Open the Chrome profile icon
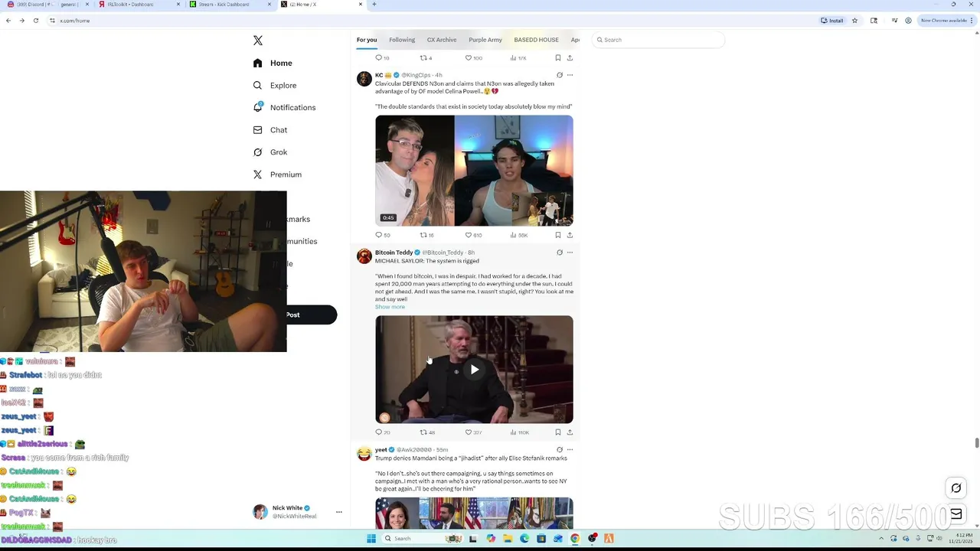This screenshot has width=980, height=551. click(908, 21)
